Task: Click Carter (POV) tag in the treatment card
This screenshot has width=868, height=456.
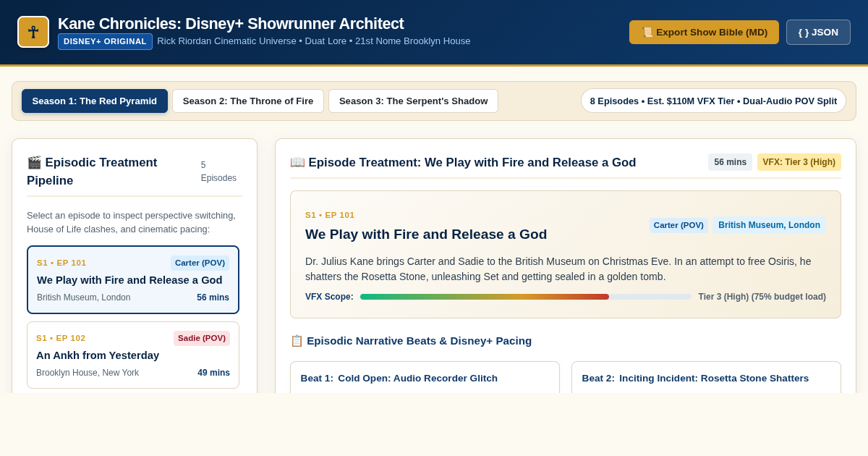Action: (678, 225)
